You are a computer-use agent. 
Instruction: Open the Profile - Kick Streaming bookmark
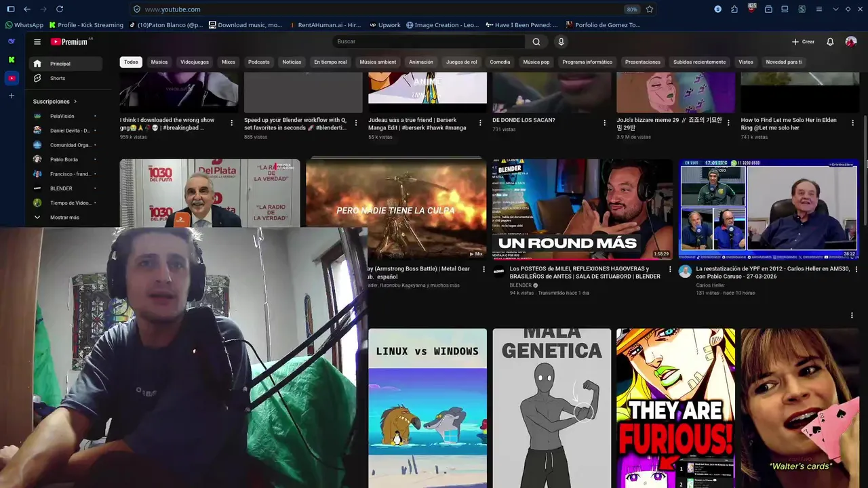[86, 25]
